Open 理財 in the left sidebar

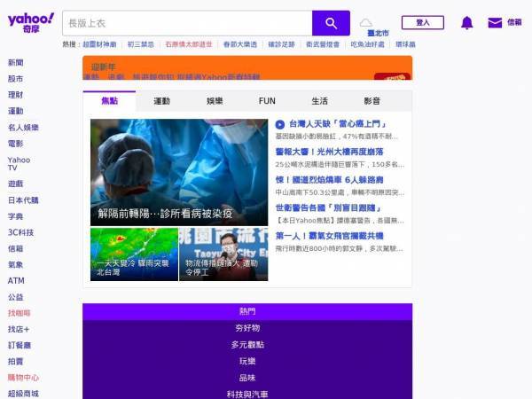[x=16, y=95]
